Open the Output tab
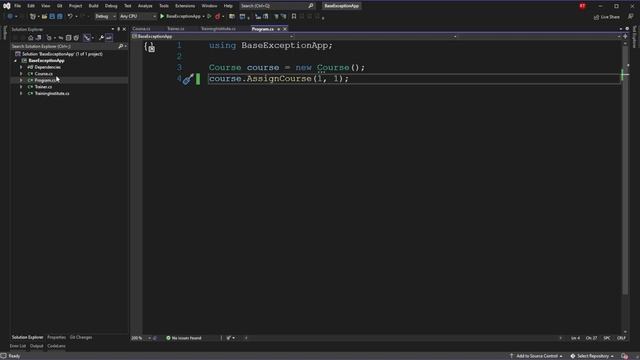640x360 pixels. (36, 346)
